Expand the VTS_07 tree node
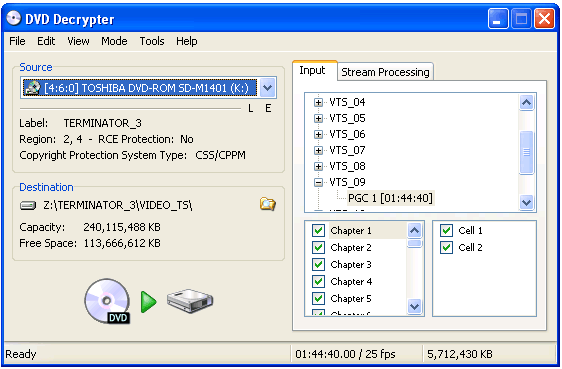Image resolution: width=562 pixels, height=369 pixels. point(318,150)
